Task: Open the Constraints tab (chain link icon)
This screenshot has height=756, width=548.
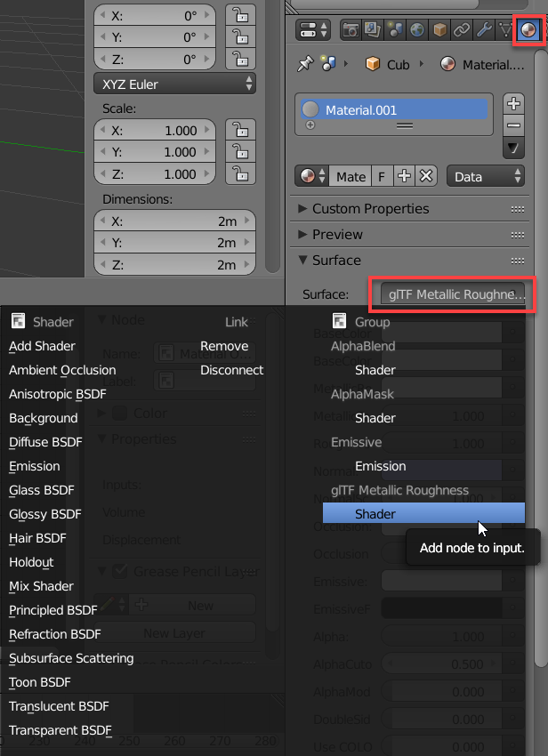Action: 462,30
